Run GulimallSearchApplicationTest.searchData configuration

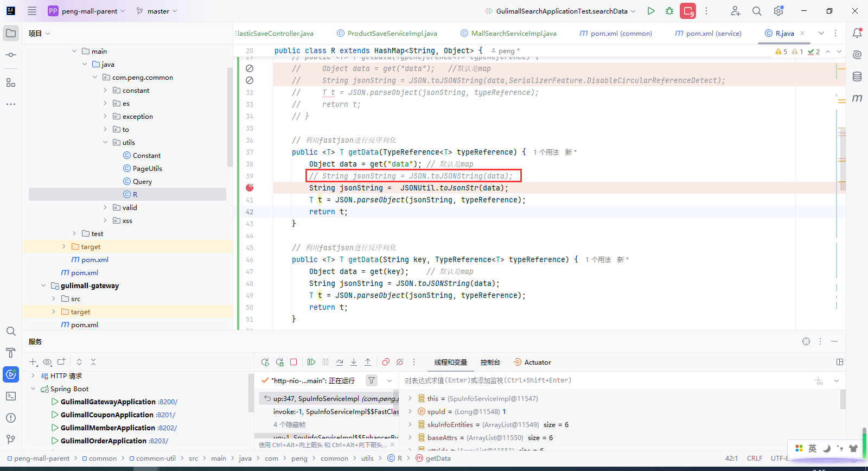tap(651, 11)
